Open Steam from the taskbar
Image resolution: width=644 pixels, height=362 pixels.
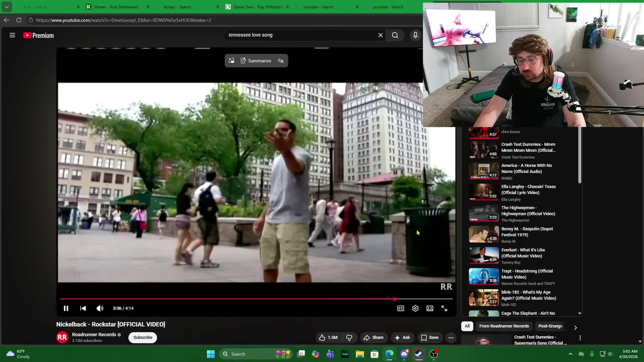[419, 354]
